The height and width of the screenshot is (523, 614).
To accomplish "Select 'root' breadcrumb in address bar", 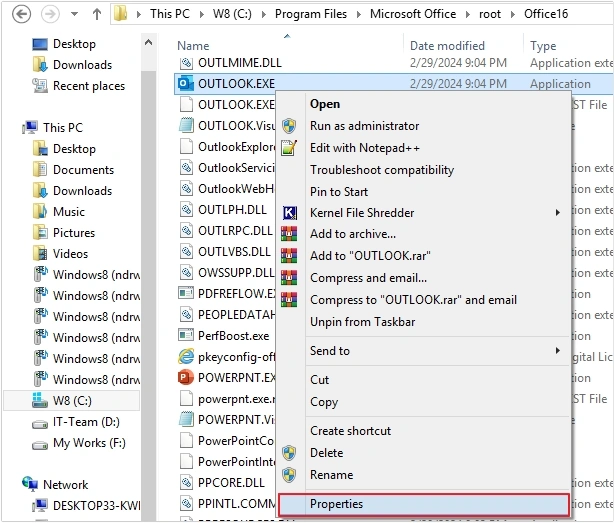I will point(489,14).
